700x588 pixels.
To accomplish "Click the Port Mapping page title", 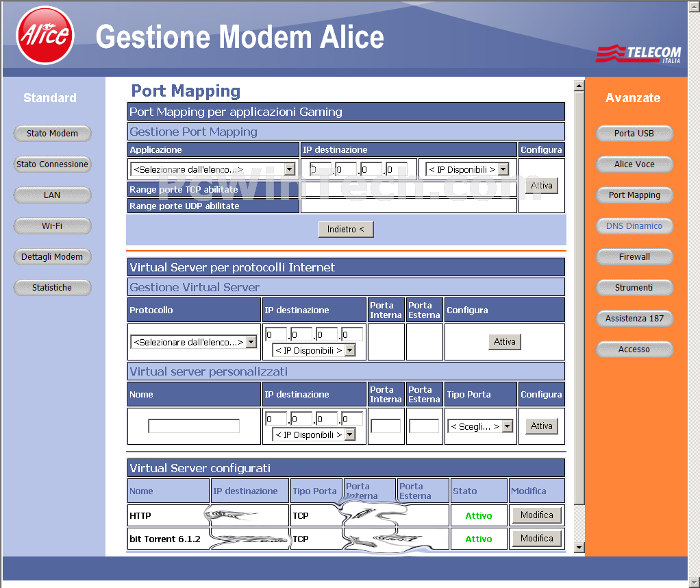I will coord(186,90).
